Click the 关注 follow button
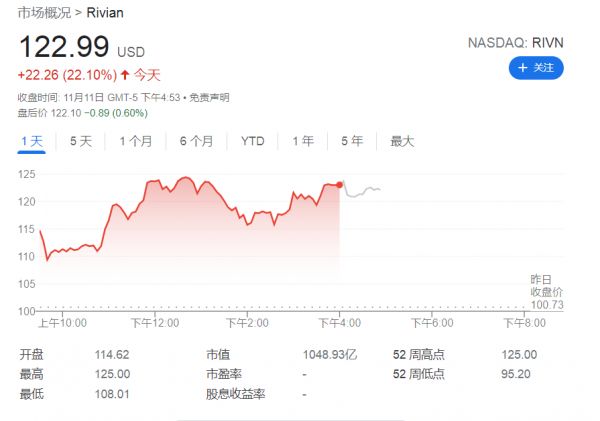The height and width of the screenshot is (421, 600). [x=536, y=68]
